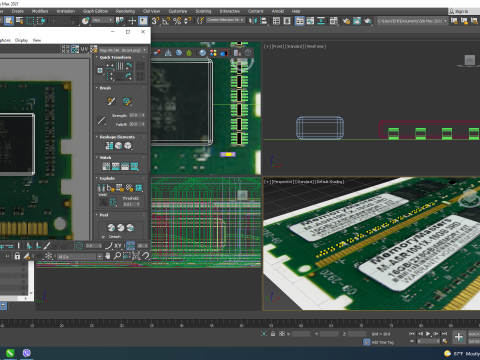Image resolution: width=480 pixels, height=360 pixels.
Task: Toggle the Scene Explorer icon
Action: click(x=276, y=21)
